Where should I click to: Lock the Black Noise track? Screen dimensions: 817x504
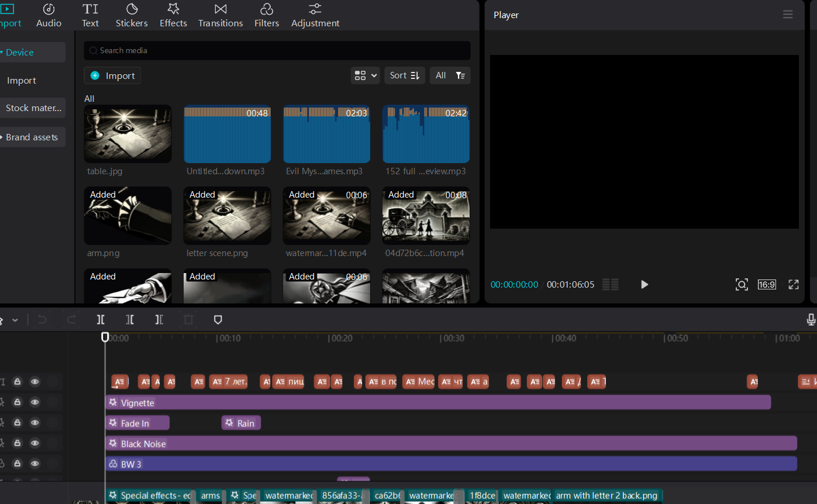click(18, 443)
